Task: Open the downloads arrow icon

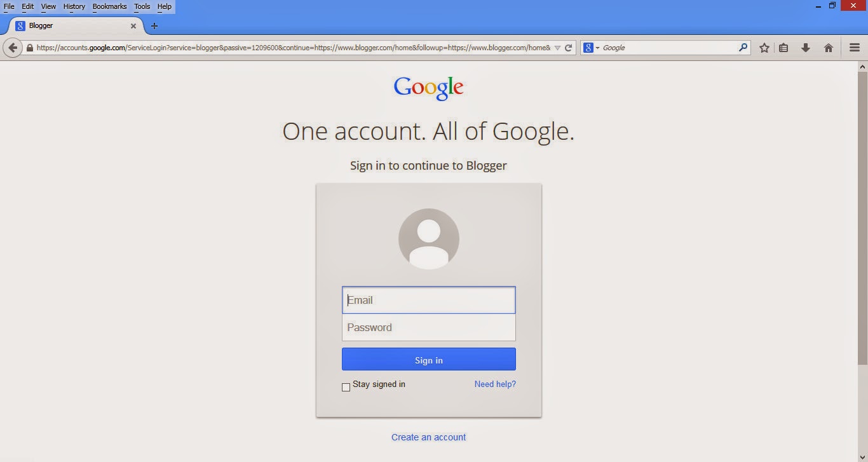Action: click(806, 48)
